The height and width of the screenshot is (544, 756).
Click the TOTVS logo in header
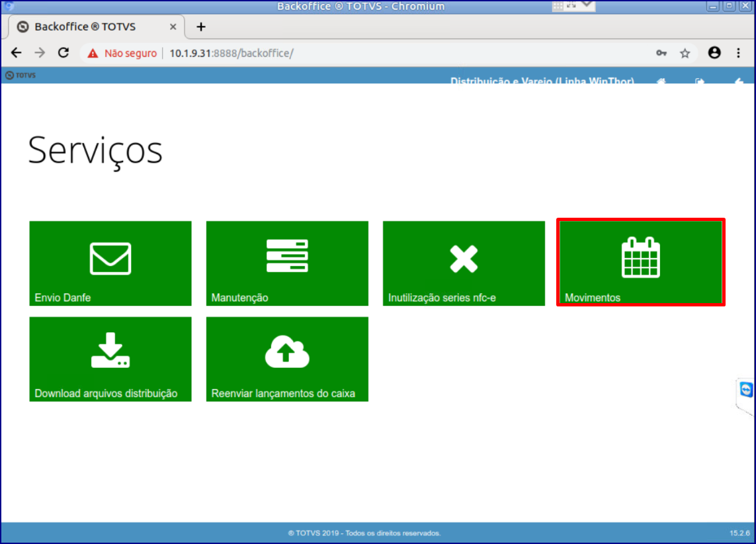pos(21,75)
